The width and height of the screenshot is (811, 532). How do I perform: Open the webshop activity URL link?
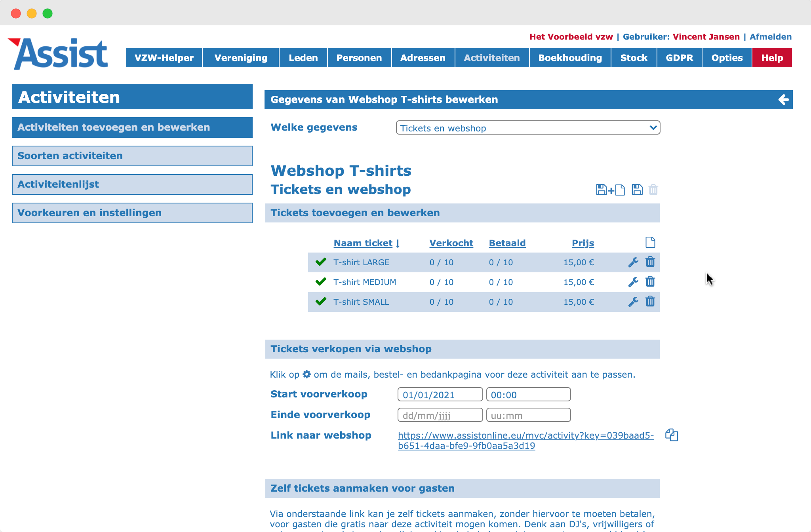click(x=526, y=441)
